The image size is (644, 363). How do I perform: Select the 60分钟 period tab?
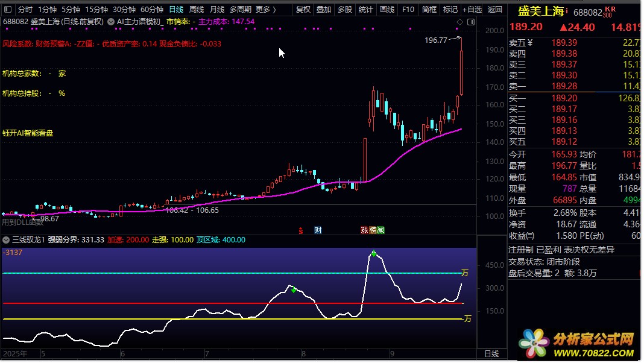[152, 10]
